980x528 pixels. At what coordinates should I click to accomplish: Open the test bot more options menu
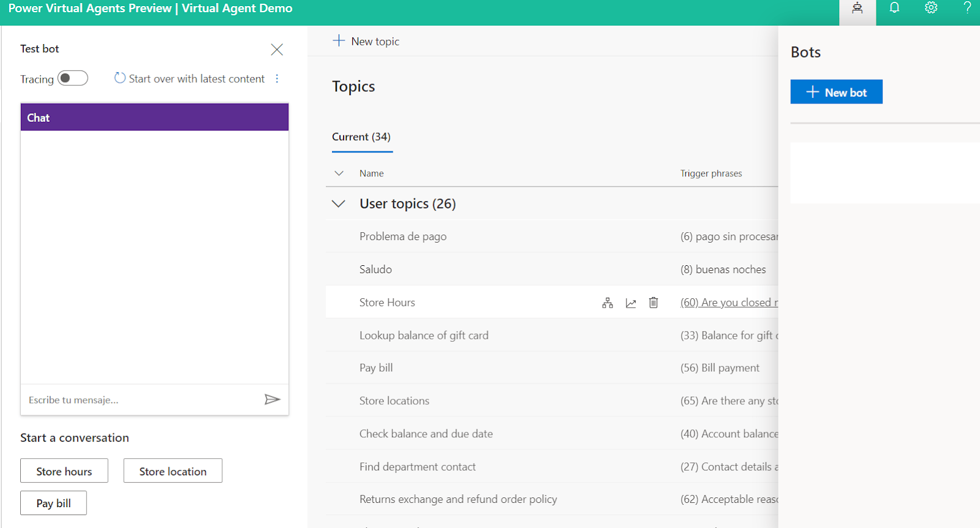277,78
